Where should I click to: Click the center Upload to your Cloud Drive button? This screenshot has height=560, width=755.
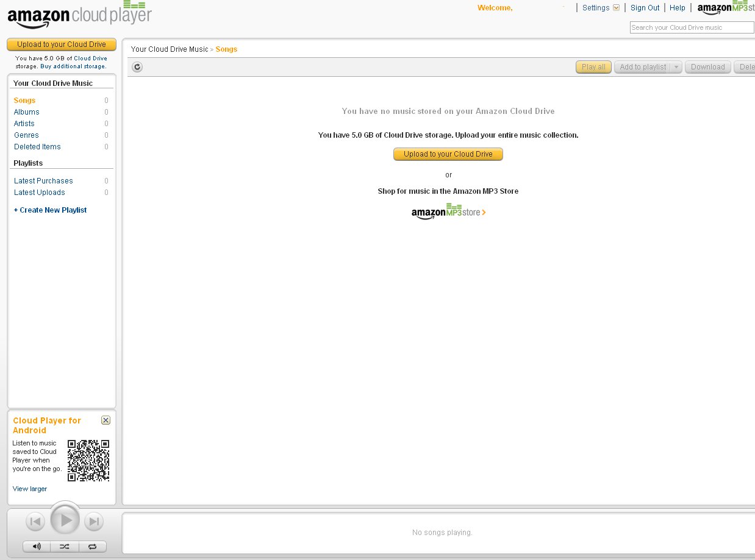point(448,154)
